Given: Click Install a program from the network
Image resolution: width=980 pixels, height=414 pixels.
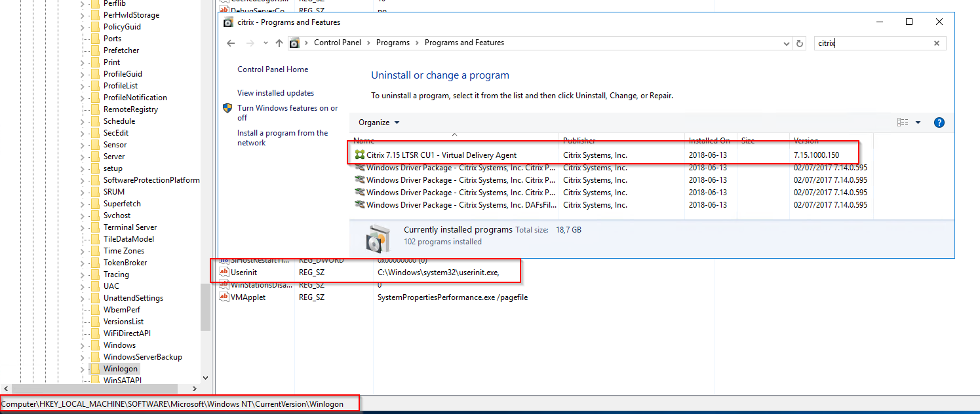Looking at the screenshot, I should click(x=283, y=138).
